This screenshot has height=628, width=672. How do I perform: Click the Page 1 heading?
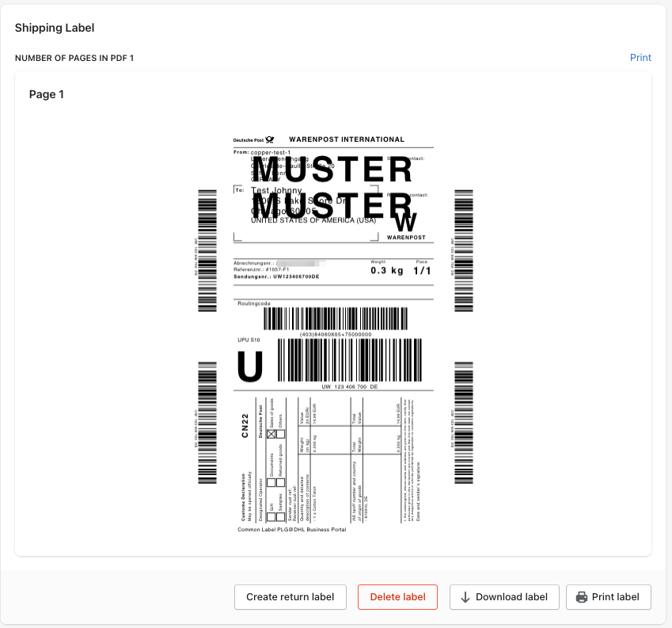pos(46,94)
